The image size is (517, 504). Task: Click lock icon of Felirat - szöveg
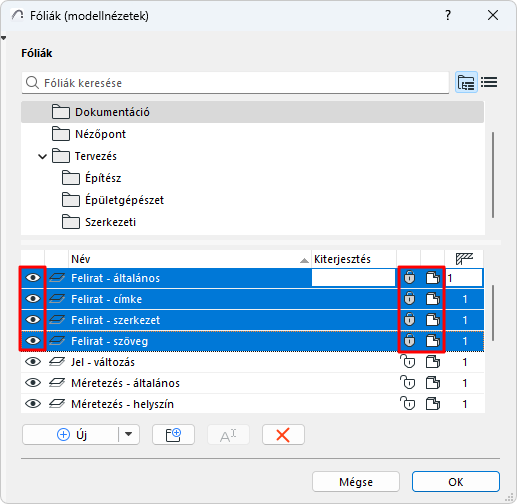point(409,341)
